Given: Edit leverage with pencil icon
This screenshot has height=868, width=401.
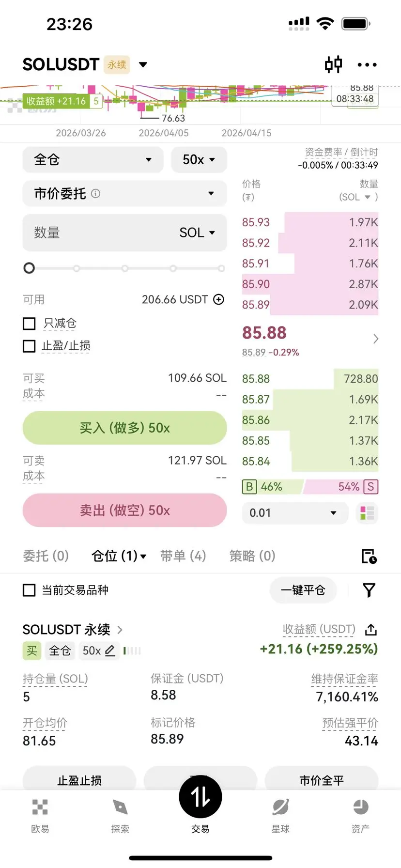Looking at the screenshot, I should pyautogui.click(x=110, y=651).
